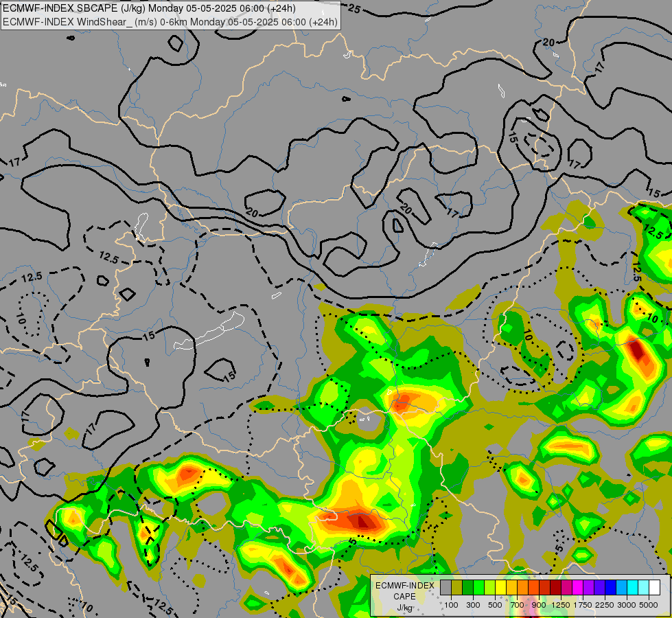672x618 pixels.
Task: Click the yellow-green swatch below 500 J/kg
Action: (490, 588)
